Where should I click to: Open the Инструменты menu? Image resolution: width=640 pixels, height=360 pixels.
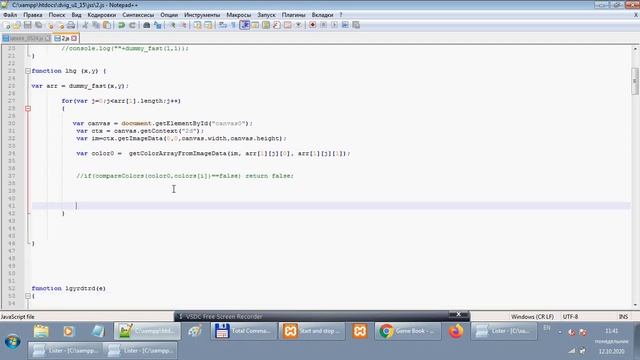(x=202, y=15)
